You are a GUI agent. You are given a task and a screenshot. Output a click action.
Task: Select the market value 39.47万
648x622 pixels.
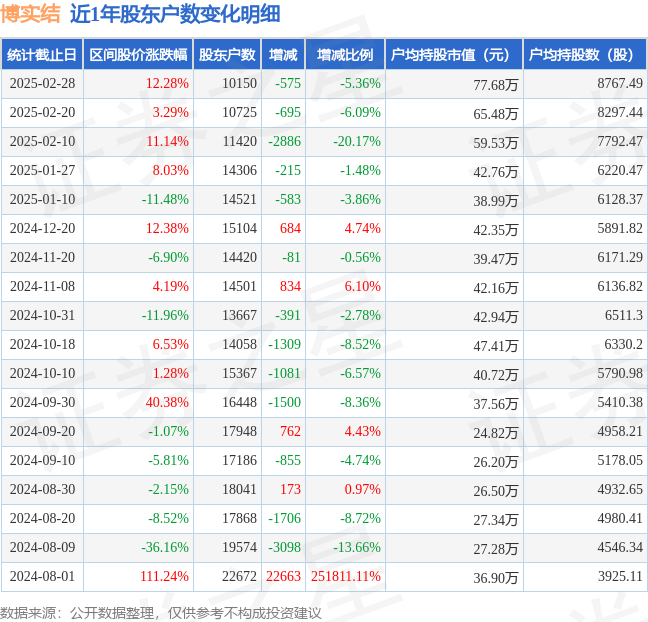point(496,259)
